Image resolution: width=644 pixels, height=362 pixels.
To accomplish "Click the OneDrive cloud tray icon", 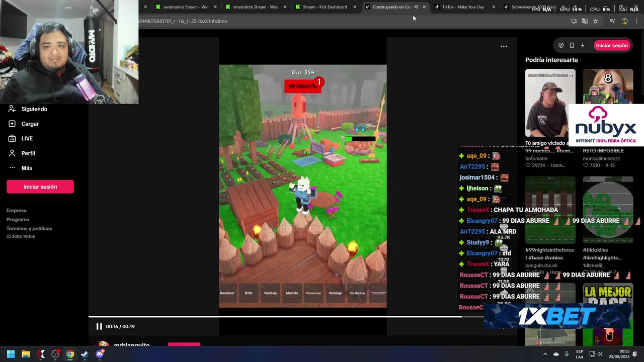I will pyautogui.click(x=556, y=354).
